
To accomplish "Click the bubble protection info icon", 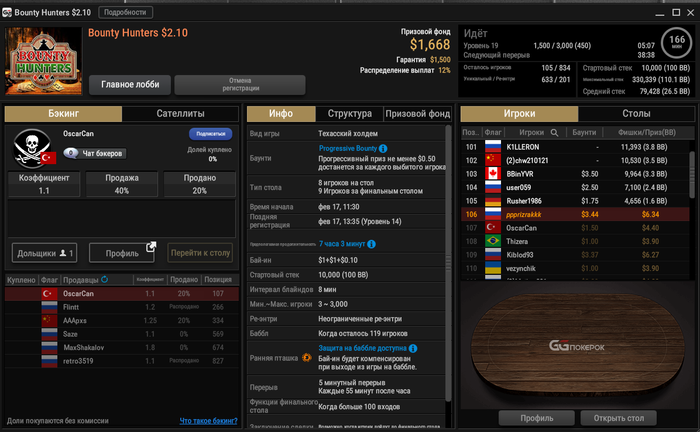I will coord(413,348).
